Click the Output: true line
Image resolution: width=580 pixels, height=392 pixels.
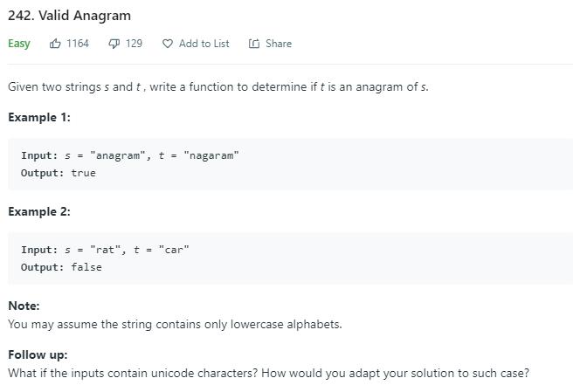click(59, 173)
